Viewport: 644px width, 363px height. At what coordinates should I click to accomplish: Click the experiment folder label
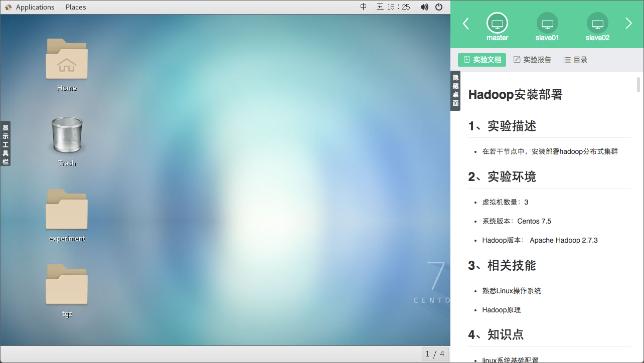tap(67, 239)
